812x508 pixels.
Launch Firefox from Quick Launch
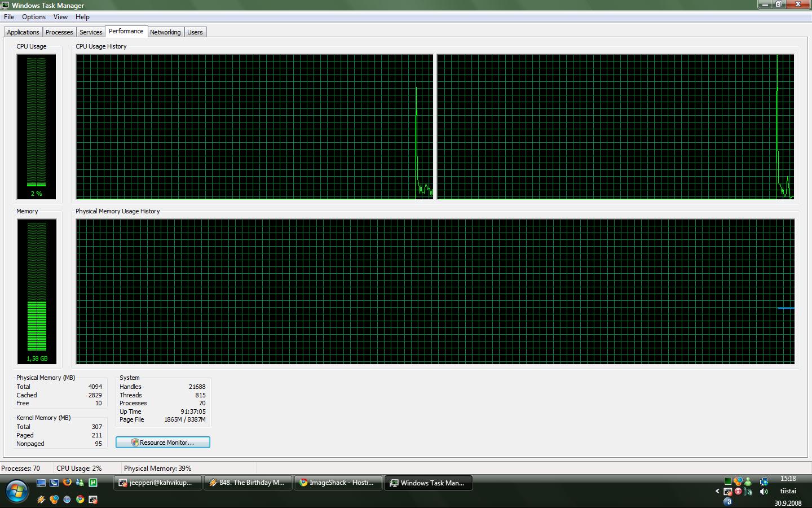(x=67, y=483)
